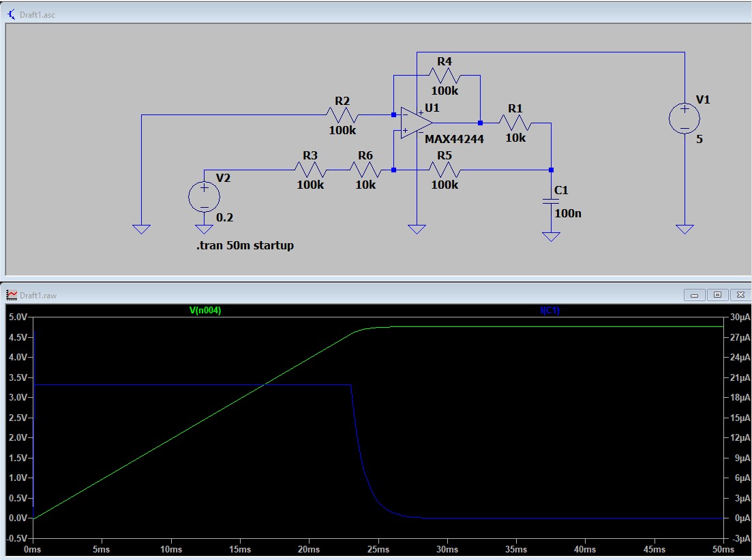Click the green V(n004) trace label

tap(205, 311)
